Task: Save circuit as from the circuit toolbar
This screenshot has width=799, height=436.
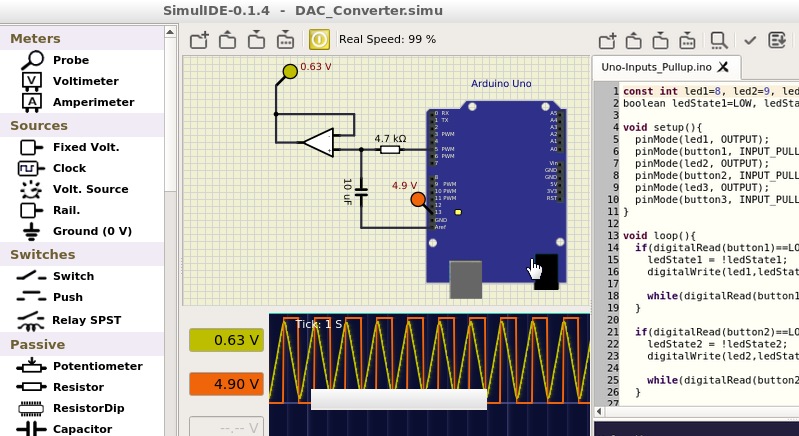Action: click(285, 40)
